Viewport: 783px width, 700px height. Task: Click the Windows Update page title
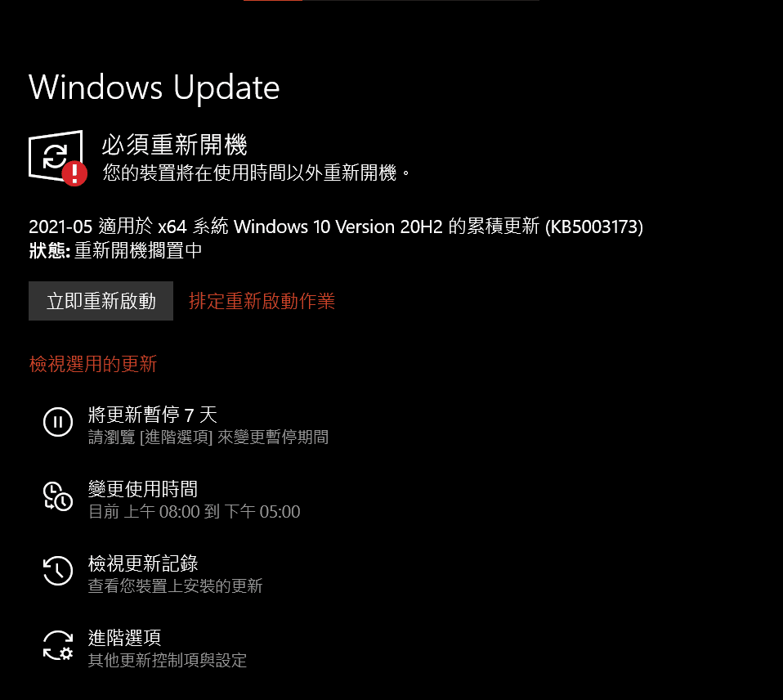[154, 88]
